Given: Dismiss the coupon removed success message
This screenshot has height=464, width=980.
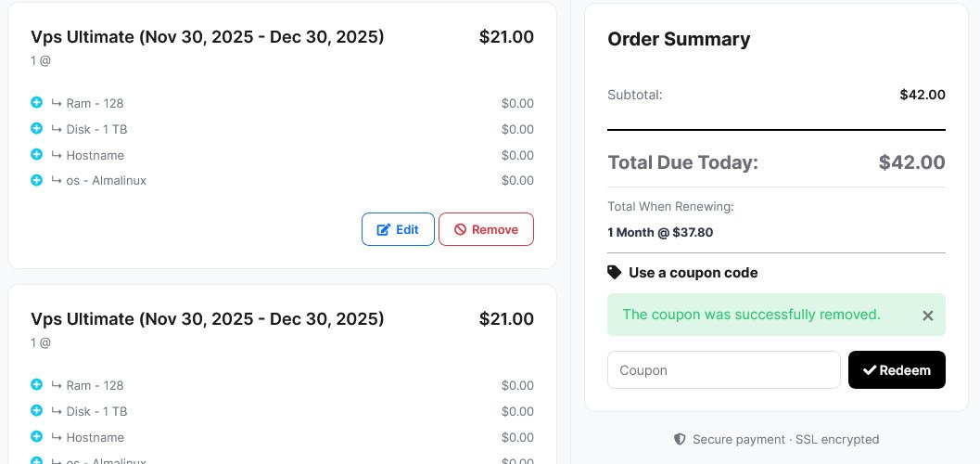Looking at the screenshot, I should click(928, 316).
